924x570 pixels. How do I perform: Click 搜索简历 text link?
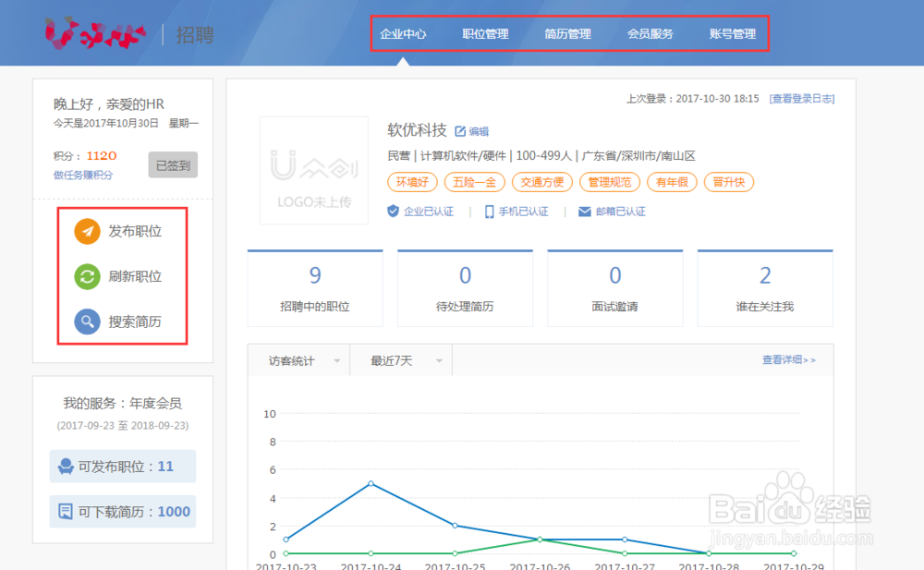coord(135,321)
